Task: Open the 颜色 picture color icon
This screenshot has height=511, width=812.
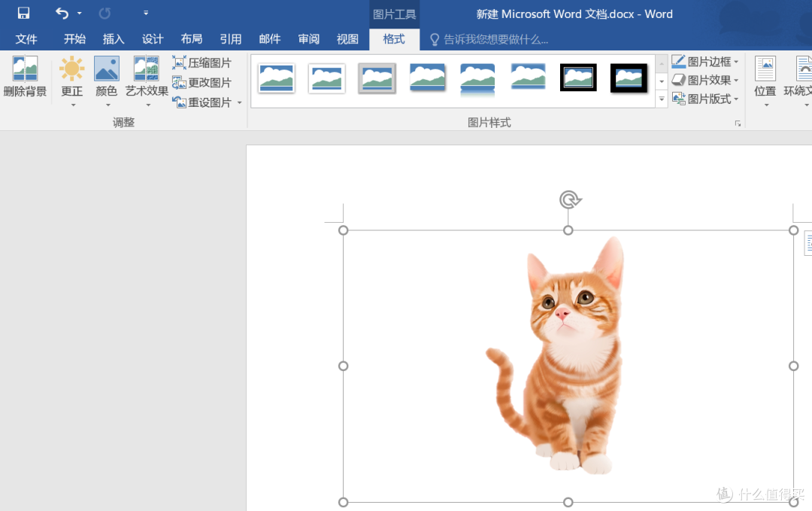Action: pyautogui.click(x=107, y=69)
